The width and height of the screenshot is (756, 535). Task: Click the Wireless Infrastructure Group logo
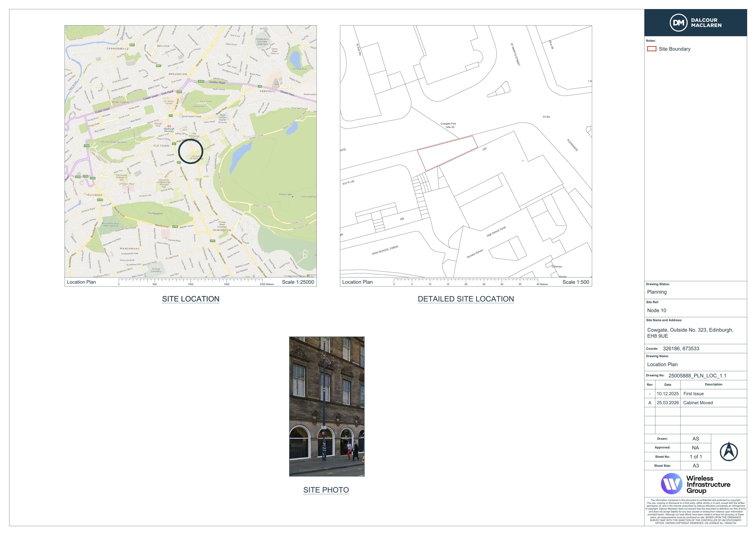[695, 484]
